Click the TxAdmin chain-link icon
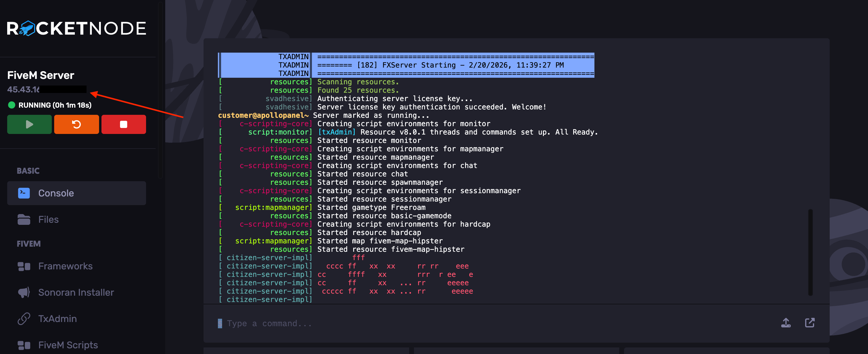Viewport: 868px width, 354px height. click(x=24, y=319)
